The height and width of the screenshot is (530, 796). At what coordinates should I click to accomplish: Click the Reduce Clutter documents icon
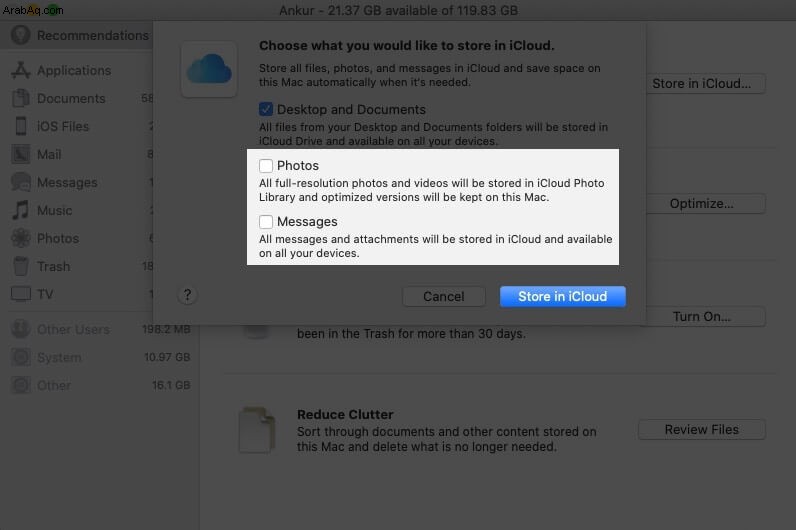(257, 429)
